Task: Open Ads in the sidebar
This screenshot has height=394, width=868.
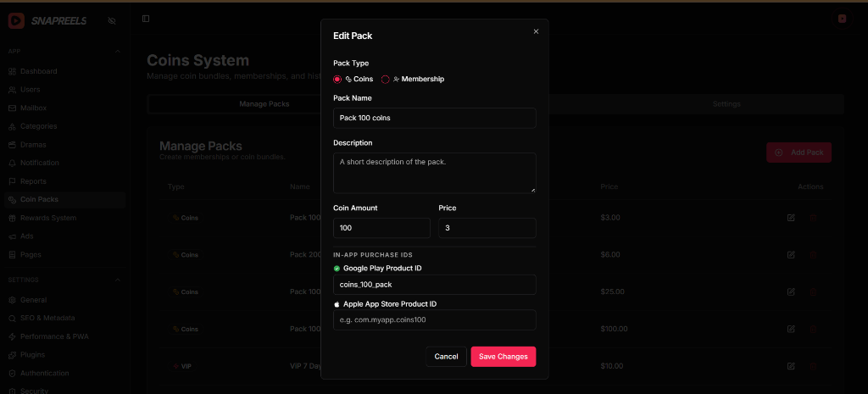Action: 64,236
